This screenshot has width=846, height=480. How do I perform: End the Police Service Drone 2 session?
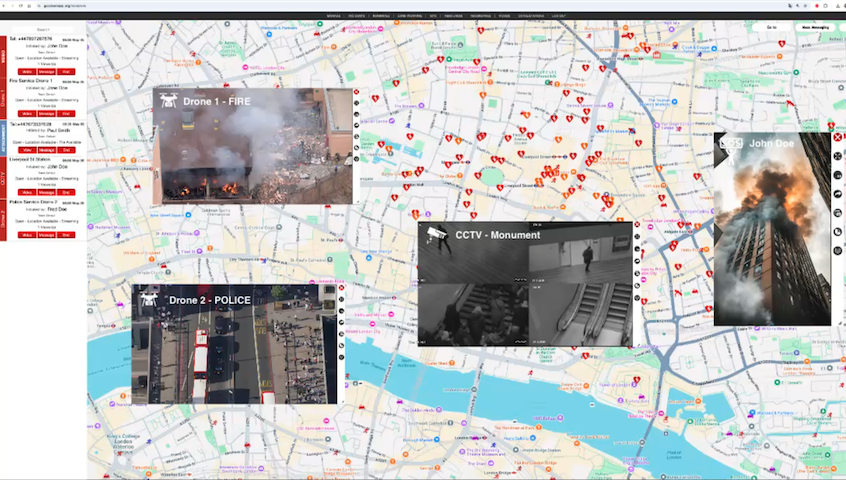tap(66, 234)
